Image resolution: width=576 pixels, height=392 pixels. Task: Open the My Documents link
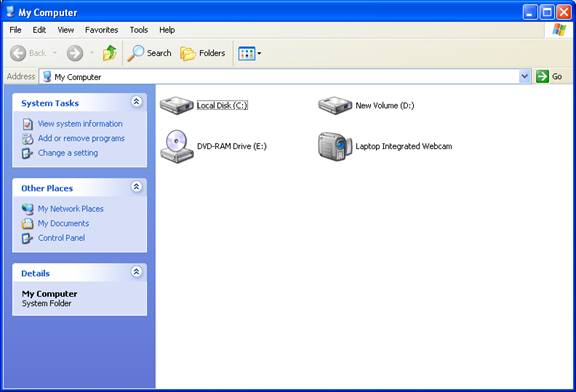[63, 223]
